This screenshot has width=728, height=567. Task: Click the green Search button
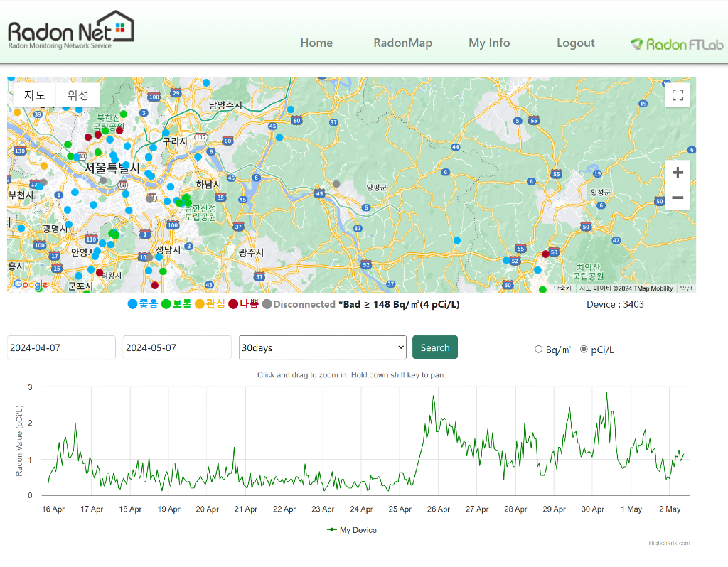coord(434,347)
